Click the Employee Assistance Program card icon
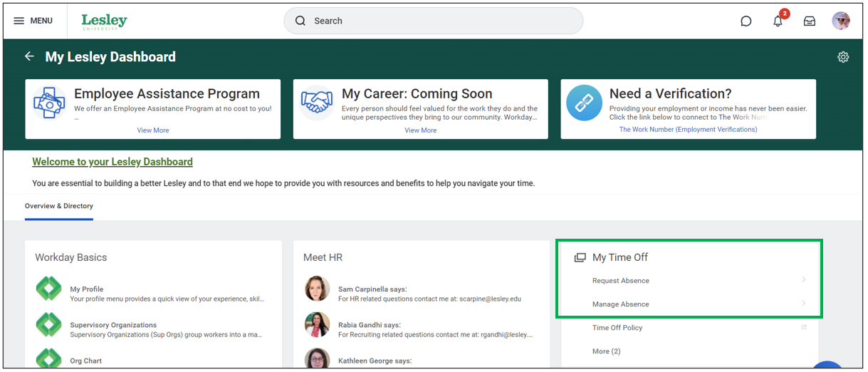The height and width of the screenshot is (372, 868). pos(49,103)
